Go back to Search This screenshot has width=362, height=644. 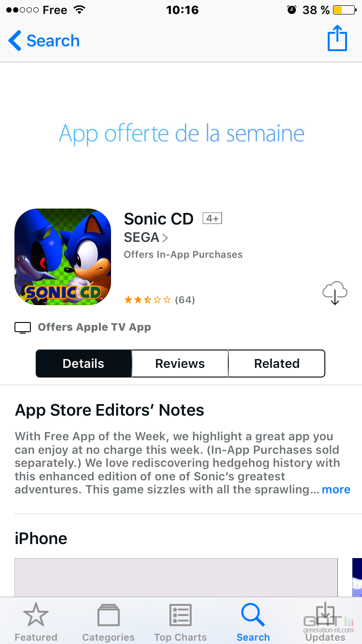click(44, 41)
